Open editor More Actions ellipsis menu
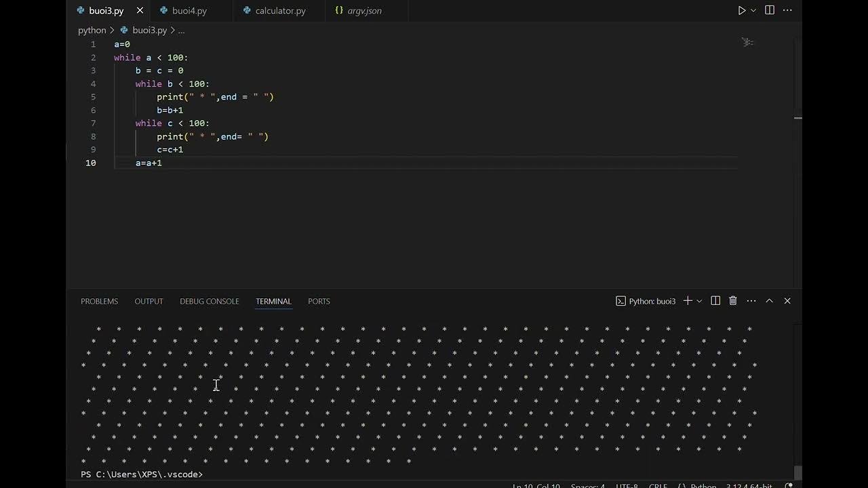The width and height of the screenshot is (868, 488). 787,10
